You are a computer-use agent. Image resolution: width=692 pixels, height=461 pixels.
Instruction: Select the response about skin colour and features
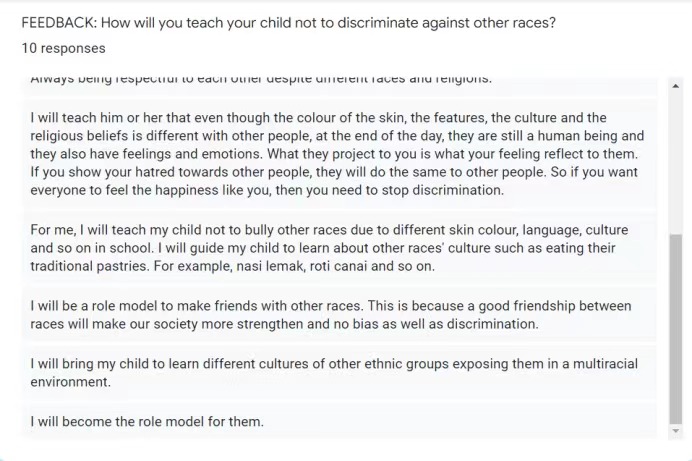pyautogui.click(x=337, y=154)
